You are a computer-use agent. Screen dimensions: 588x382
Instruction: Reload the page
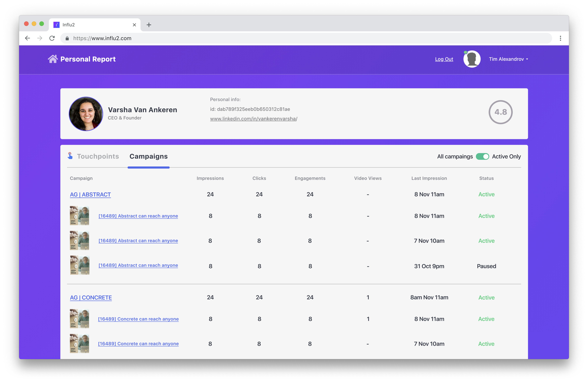52,38
